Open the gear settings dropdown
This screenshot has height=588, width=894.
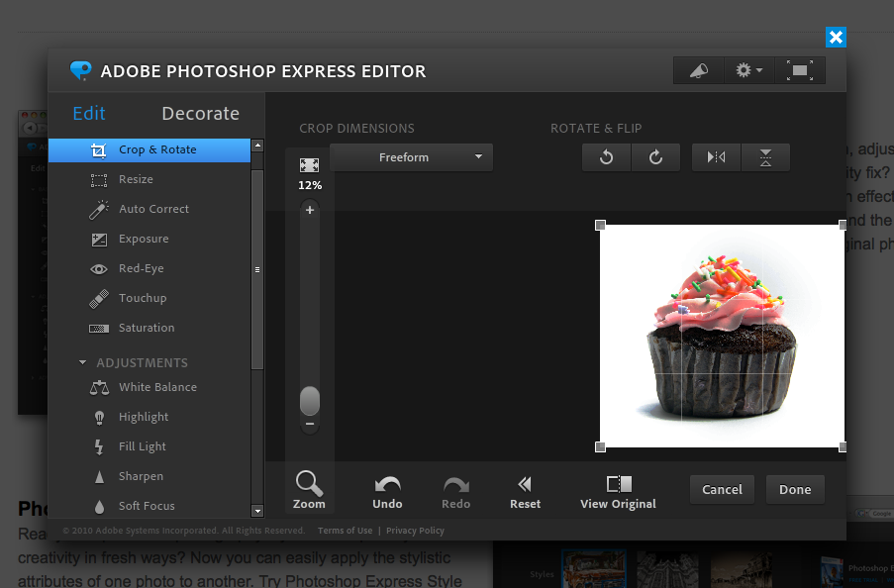point(749,70)
